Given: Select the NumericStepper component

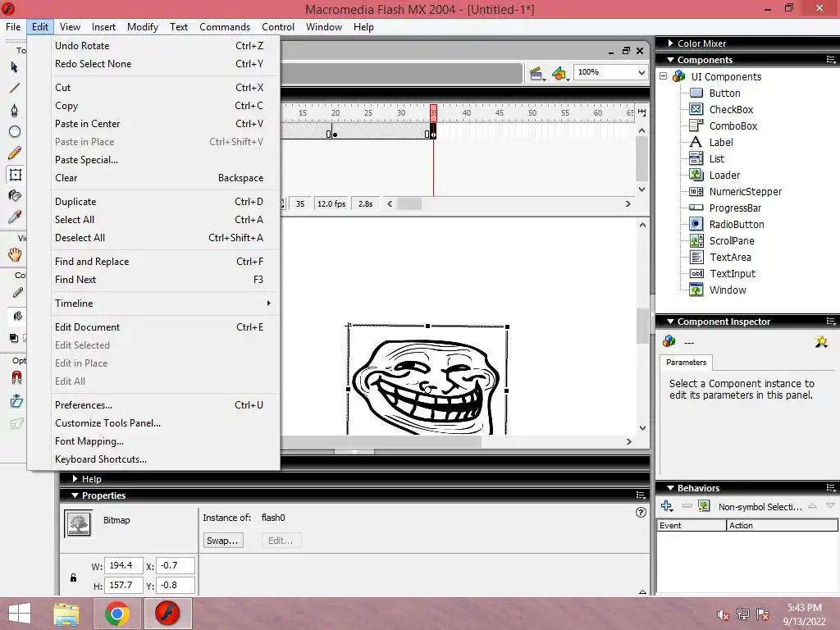Looking at the screenshot, I should pyautogui.click(x=745, y=192).
